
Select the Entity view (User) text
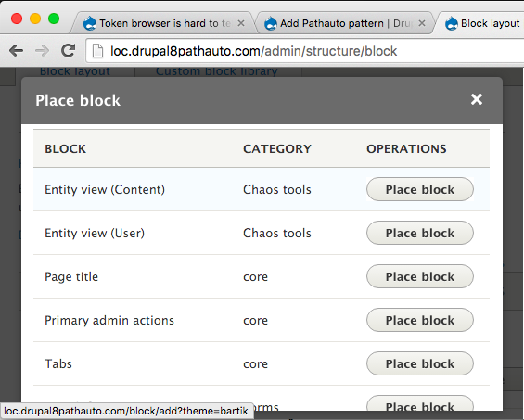(95, 233)
